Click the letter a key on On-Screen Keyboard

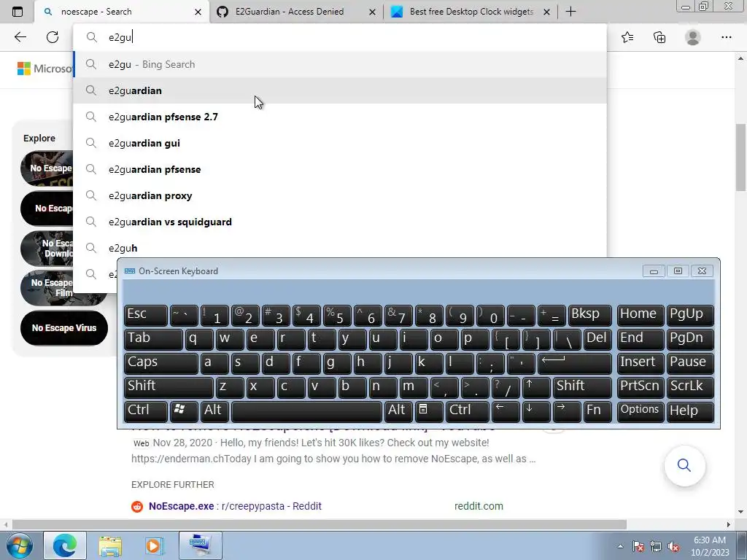(x=214, y=362)
